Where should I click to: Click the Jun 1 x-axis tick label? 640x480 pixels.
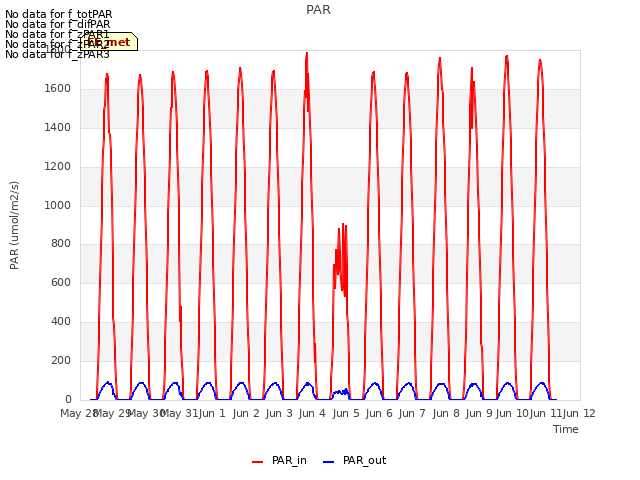(212, 413)
